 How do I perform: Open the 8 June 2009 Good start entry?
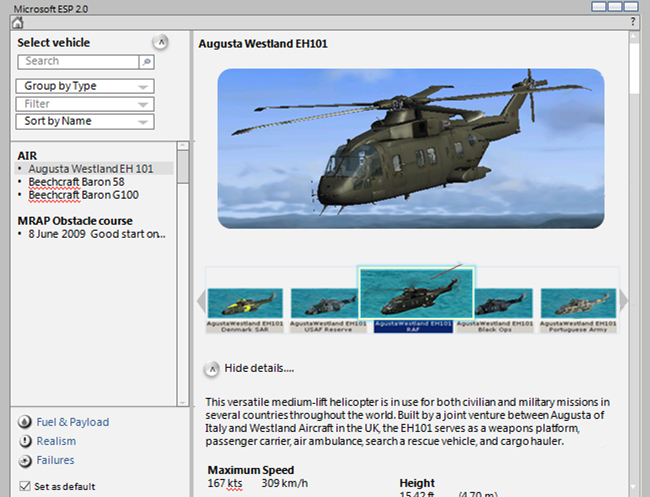[97, 234]
